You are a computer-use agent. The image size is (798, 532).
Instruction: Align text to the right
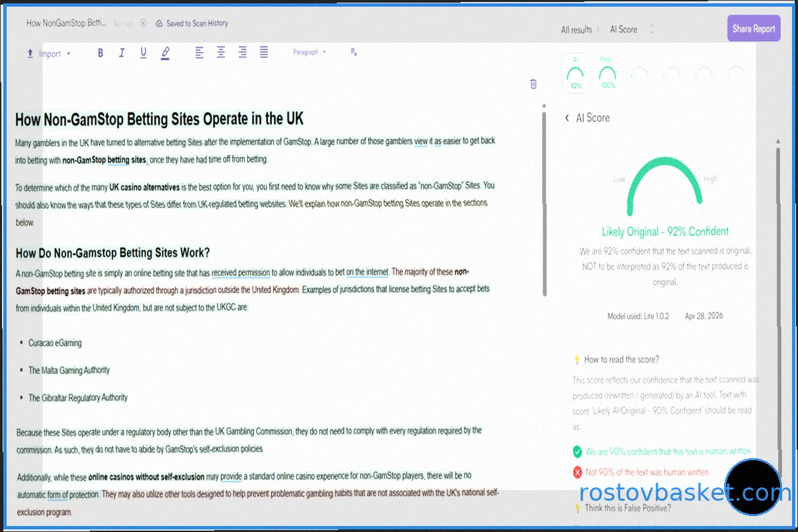(x=243, y=53)
